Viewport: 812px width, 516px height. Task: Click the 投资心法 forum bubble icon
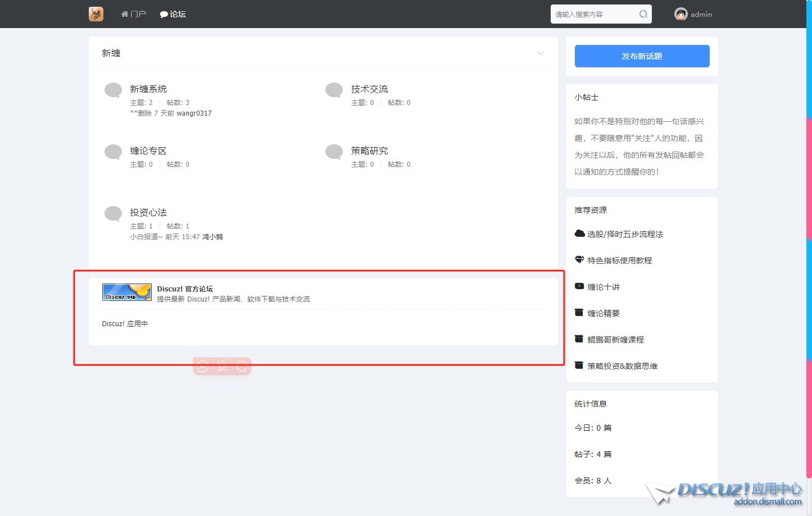pyautogui.click(x=114, y=214)
